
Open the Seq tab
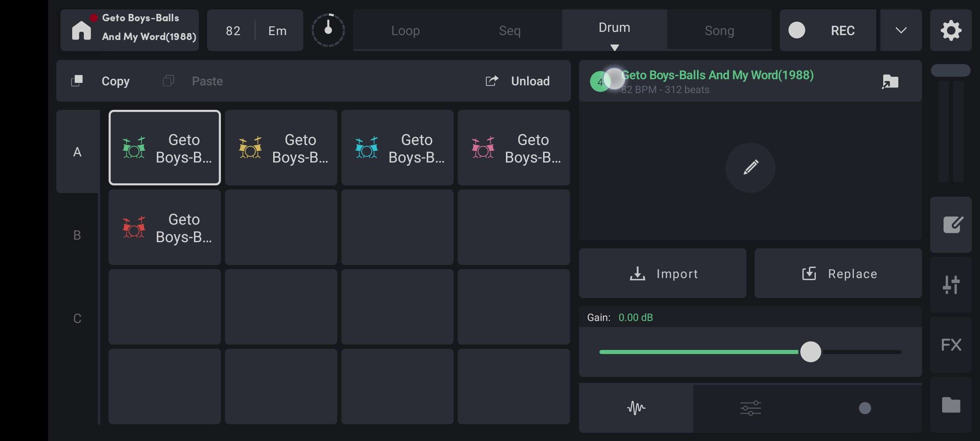[x=510, y=31]
